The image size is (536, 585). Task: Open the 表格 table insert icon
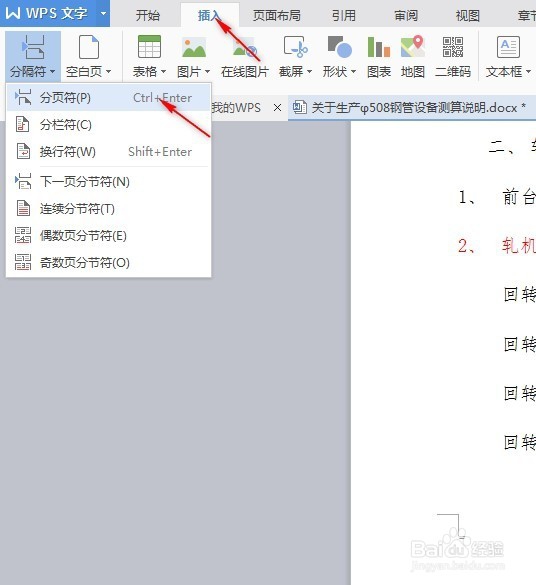pyautogui.click(x=149, y=47)
